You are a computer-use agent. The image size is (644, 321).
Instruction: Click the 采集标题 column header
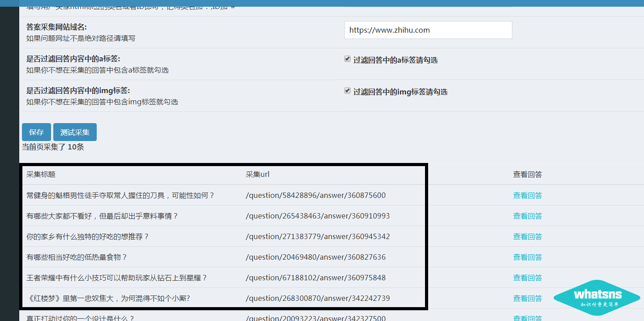pyautogui.click(x=41, y=174)
